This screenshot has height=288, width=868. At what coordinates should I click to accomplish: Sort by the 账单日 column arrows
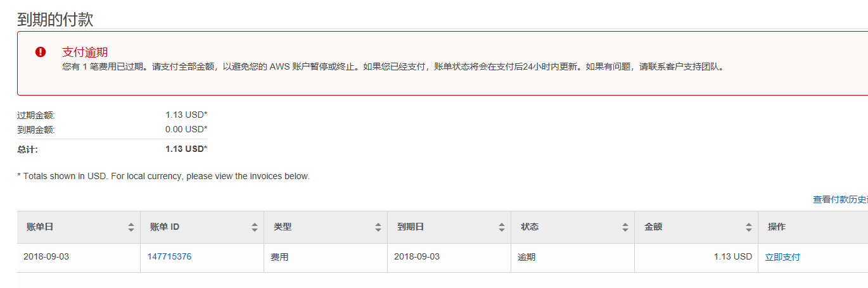coord(131,227)
